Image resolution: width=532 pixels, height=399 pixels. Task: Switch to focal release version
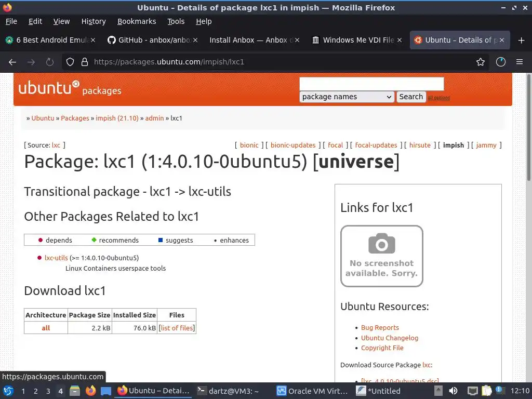pos(335,145)
